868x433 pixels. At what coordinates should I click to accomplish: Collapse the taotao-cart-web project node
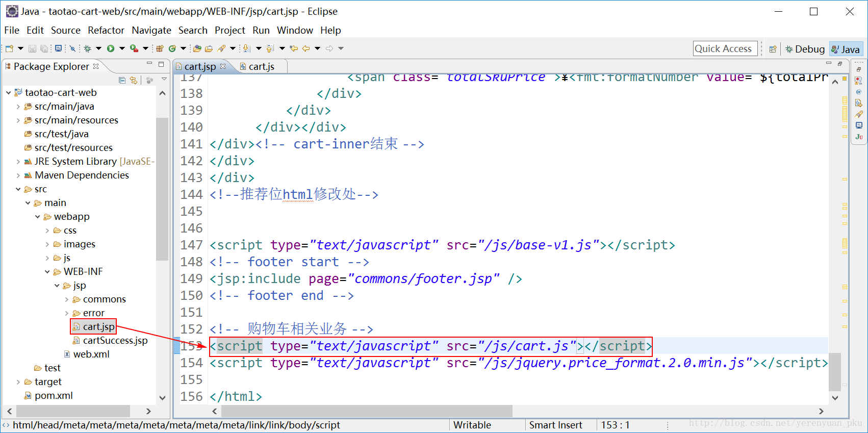(9, 93)
